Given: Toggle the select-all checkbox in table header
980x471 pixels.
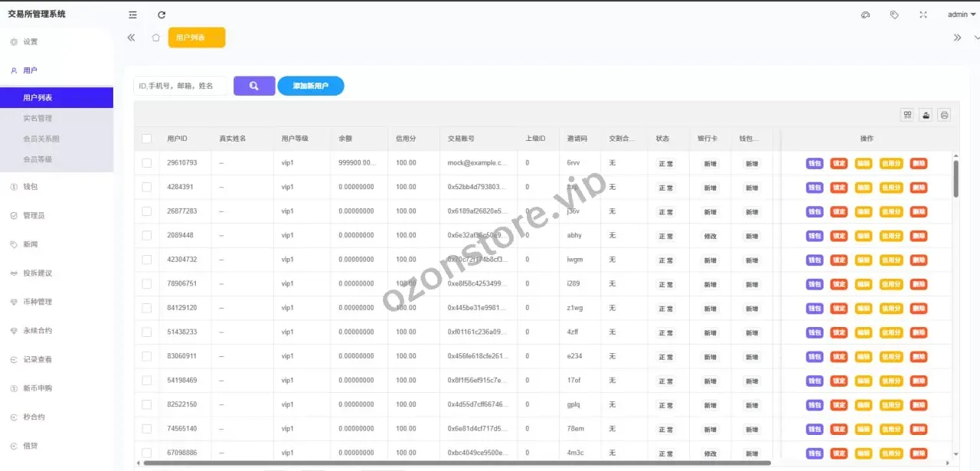Looking at the screenshot, I should point(147,139).
